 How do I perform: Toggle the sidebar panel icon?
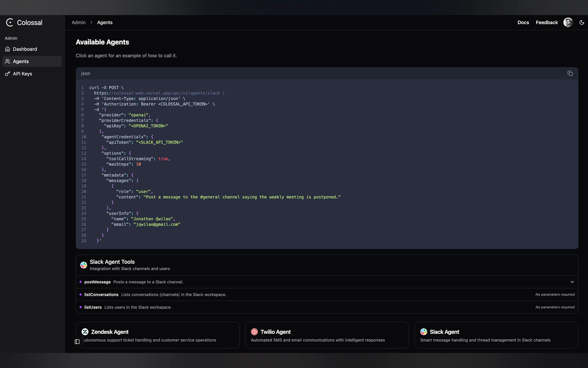click(x=77, y=342)
